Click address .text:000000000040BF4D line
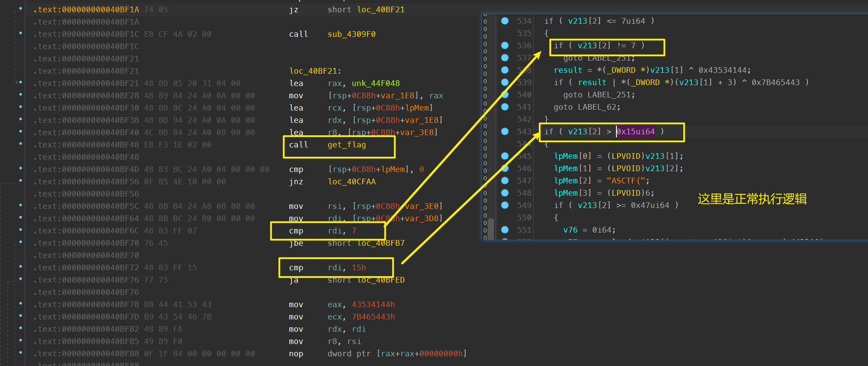 pos(86,169)
